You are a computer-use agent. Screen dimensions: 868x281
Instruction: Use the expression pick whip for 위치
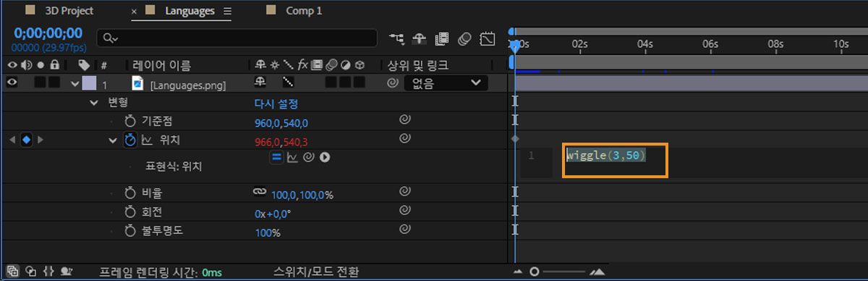[x=309, y=156]
